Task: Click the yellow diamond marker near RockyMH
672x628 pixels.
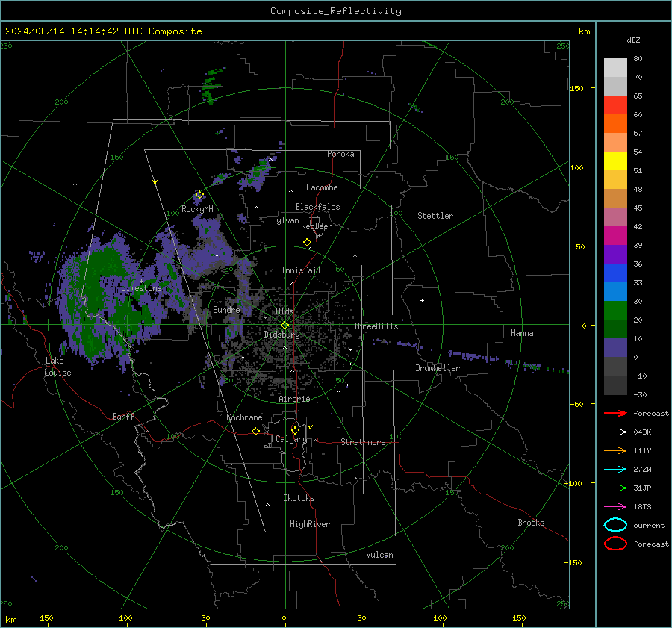Action: pyautogui.click(x=199, y=195)
